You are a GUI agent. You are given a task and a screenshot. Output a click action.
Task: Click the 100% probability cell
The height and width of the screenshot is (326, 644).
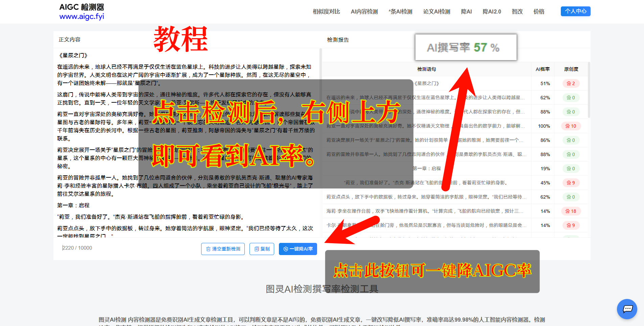[544, 126]
